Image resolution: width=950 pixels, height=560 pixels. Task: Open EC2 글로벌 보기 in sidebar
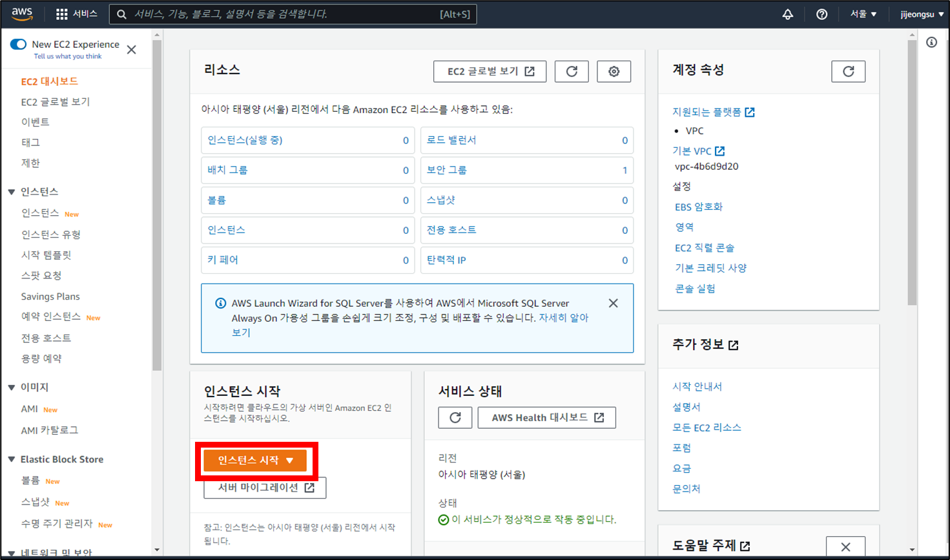(56, 102)
